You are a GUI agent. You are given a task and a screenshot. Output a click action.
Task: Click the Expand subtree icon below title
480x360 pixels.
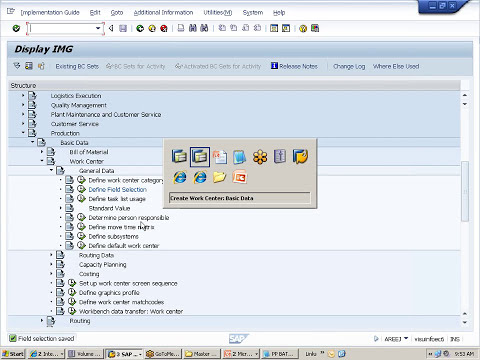(17, 66)
